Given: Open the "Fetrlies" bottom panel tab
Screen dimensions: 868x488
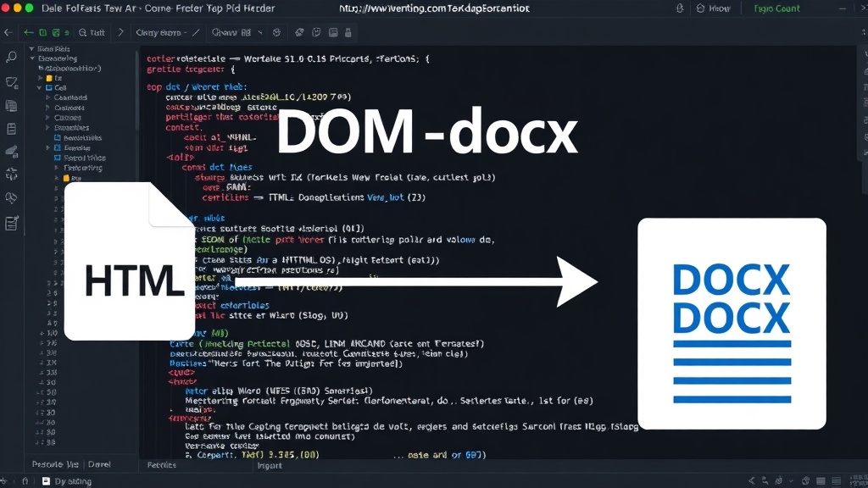Looking at the screenshot, I should pyautogui.click(x=162, y=465).
